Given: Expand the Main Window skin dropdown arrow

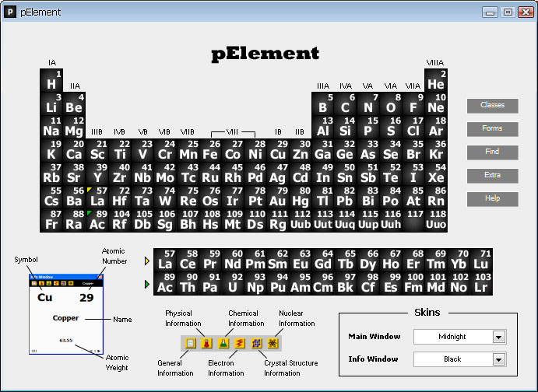Looking at the screenshot, I should pos(499,337).
